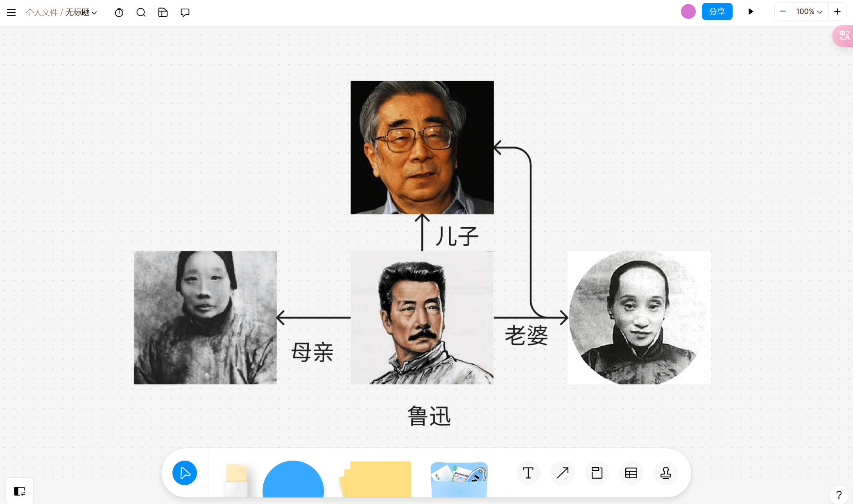
Task: Toggle the translation widget
Action: pos(843,36)
